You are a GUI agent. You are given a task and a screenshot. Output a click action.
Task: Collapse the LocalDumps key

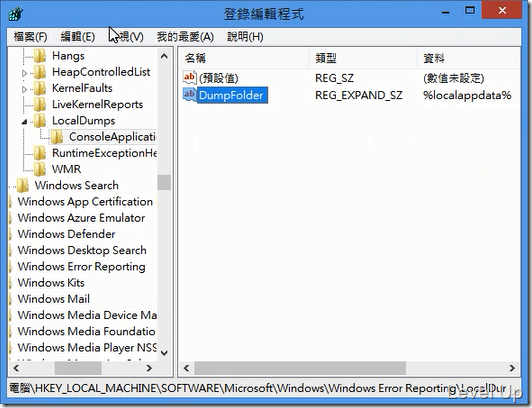[24, 121]
